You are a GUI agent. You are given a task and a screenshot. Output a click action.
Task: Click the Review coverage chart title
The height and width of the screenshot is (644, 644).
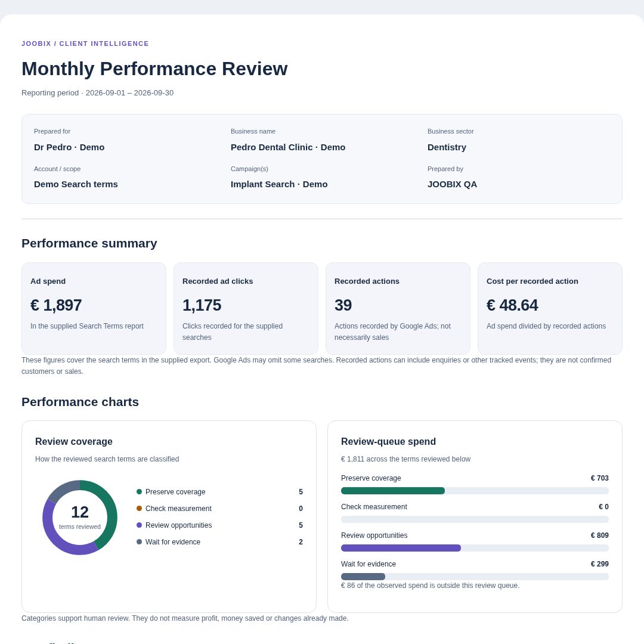(x=74, y=441)
